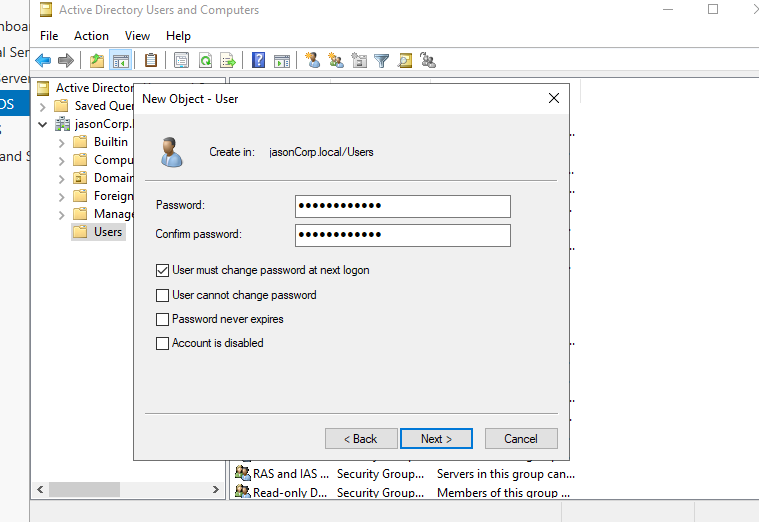Click Next to continue user creation
759x522 pixels.
(436, 439)
